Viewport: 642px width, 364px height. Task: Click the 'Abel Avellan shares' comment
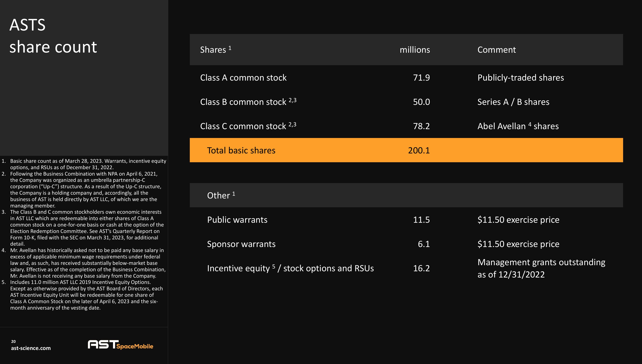[518, 126]
